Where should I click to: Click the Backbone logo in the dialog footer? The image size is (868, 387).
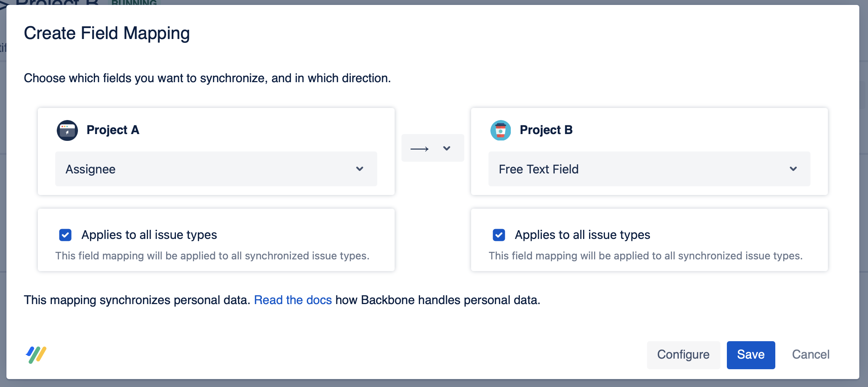pos(36,355)
